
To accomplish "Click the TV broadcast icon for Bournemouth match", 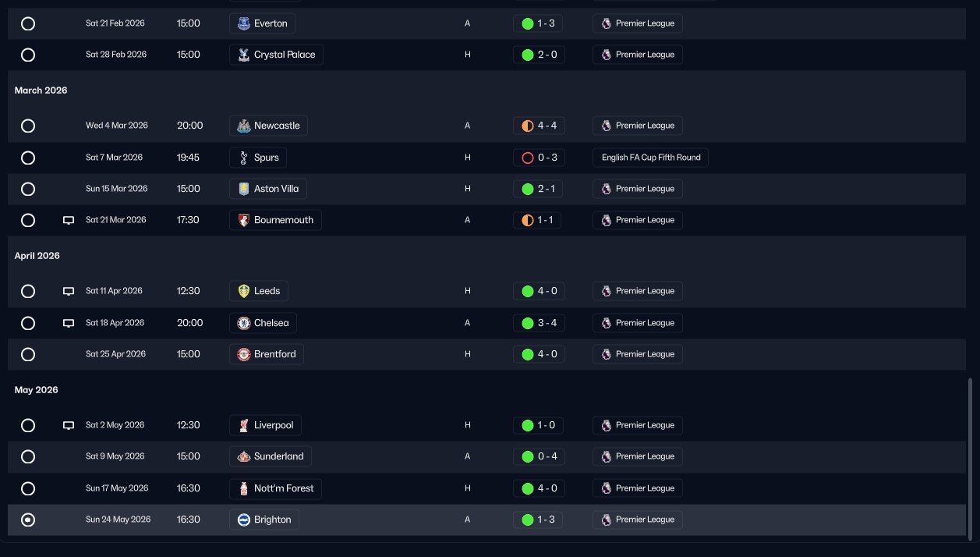I will coord(69,220).
